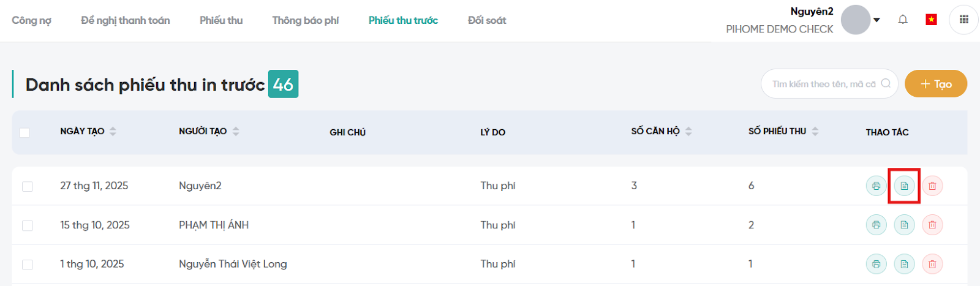
Task: Focus the search field for name or code
Action: (x=823, y=84)
